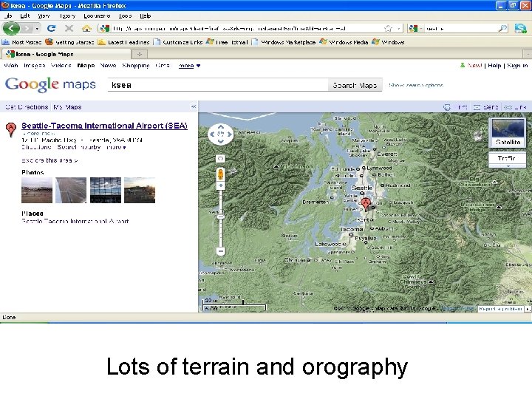Collapse the left panel with double-arrow icon
This screenshot has width=532, height=399.
click(194, 107)
